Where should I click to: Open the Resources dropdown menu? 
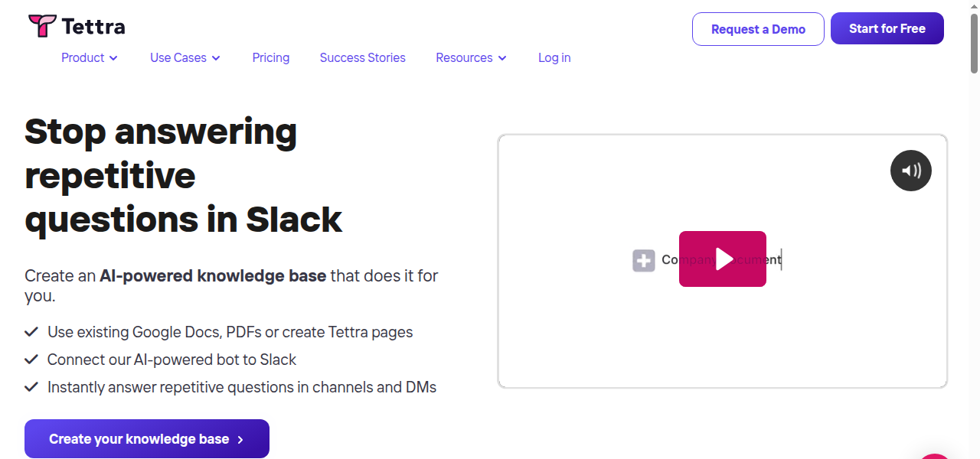click(x=471, y=58)
